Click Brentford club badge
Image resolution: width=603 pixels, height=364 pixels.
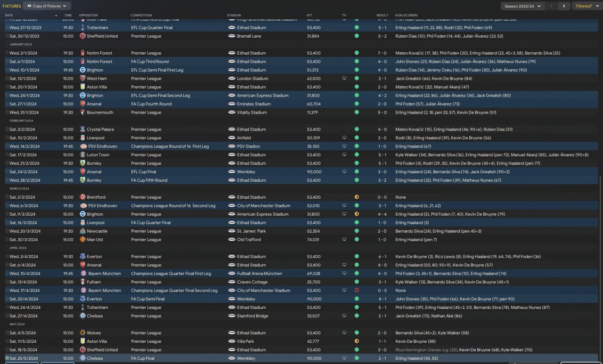83,197
